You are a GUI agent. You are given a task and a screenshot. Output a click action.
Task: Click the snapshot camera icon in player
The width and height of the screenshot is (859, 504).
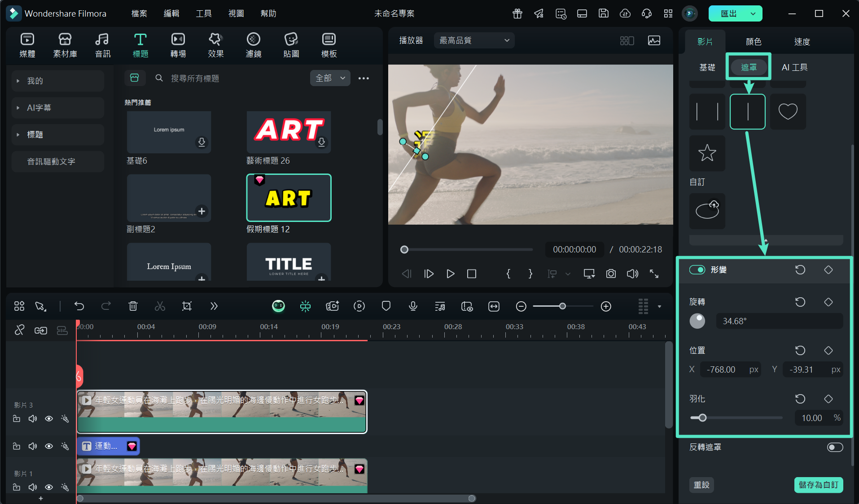pyautogui.click(x=611, y=274)
